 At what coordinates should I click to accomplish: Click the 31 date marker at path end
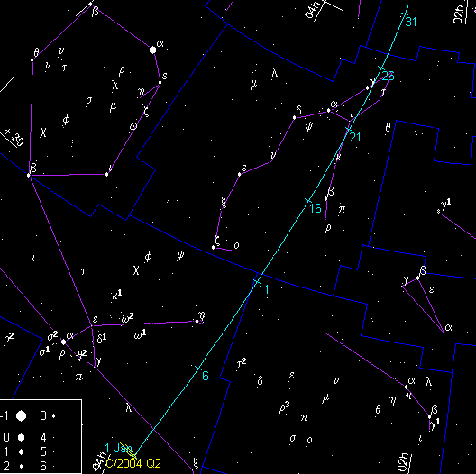(x=411, y=22)
